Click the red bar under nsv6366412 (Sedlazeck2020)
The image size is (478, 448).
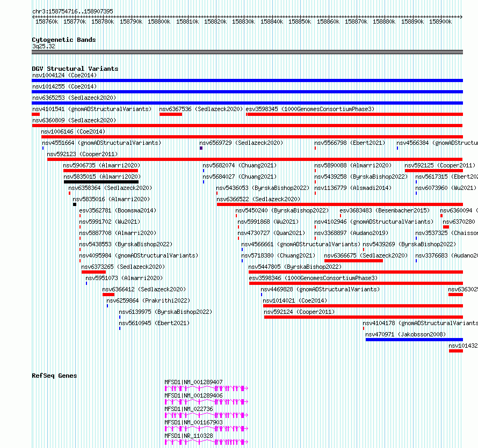click(x=108, y=295)
